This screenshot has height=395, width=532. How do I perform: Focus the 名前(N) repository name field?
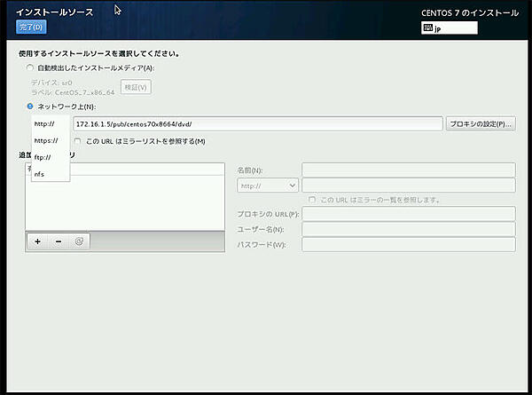[408, 170]
